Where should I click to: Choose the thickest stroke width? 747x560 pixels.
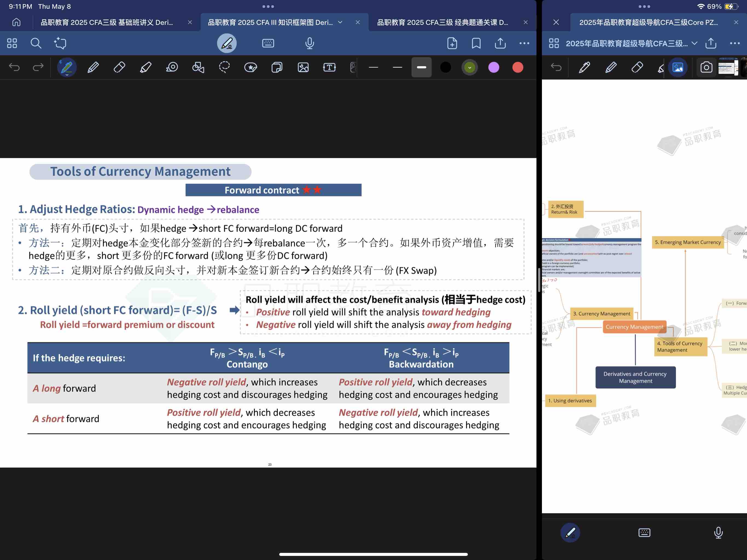click(421, 67)
